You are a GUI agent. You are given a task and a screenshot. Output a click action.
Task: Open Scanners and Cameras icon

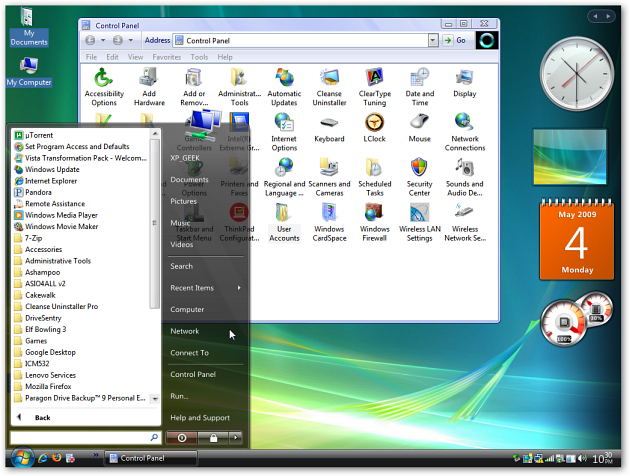click(x=329, y=177)
